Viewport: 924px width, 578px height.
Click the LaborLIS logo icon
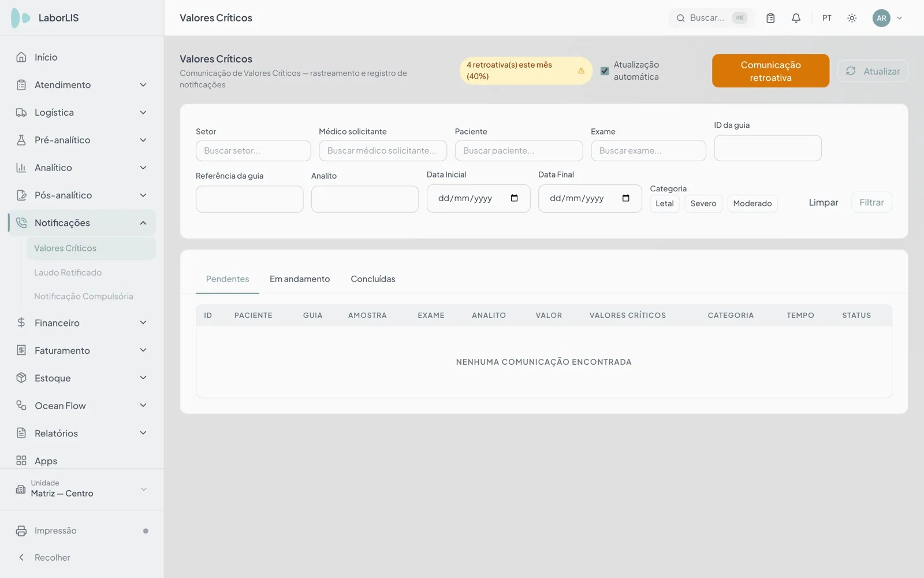(21, 18)
